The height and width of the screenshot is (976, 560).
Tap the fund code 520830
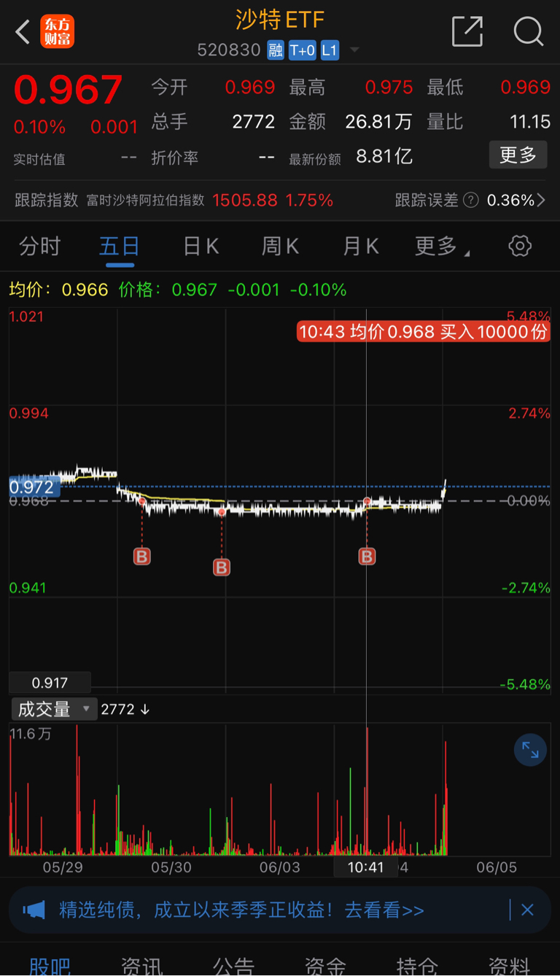229,50
